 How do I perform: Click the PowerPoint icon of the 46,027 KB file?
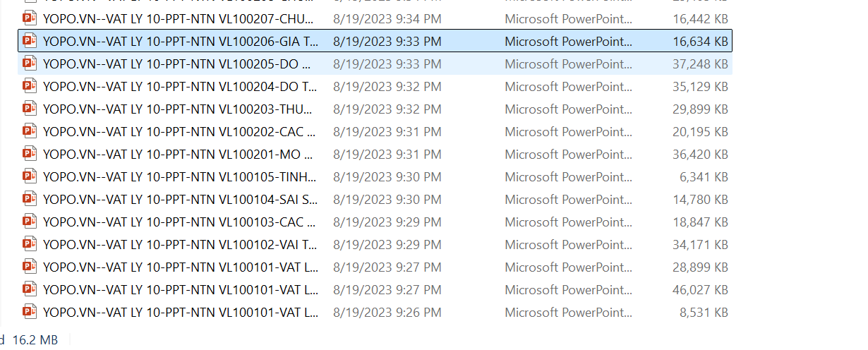pyautogui.click(x=29, y=290)
